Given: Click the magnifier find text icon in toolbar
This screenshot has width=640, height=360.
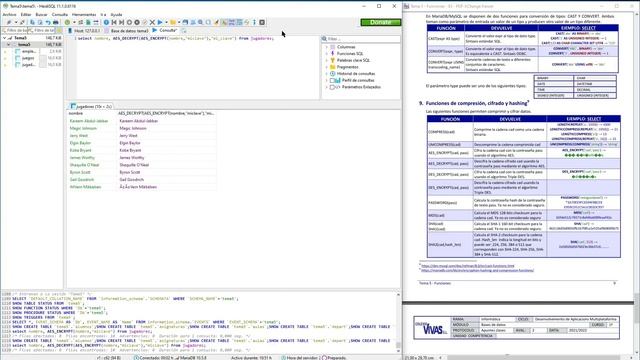Looking at the screenshot, I should pos(200,22).
